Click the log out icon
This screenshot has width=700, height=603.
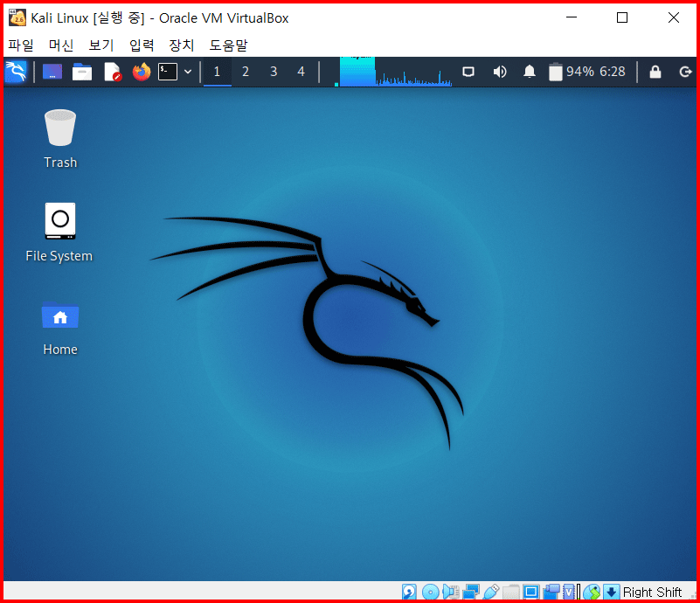click(x=685, y=72)
